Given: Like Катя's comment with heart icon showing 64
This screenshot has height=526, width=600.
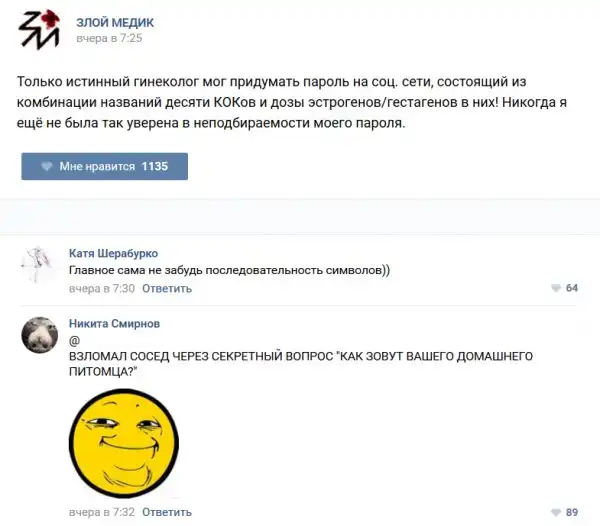Looking at the screenshot, I should coord(556,288).
